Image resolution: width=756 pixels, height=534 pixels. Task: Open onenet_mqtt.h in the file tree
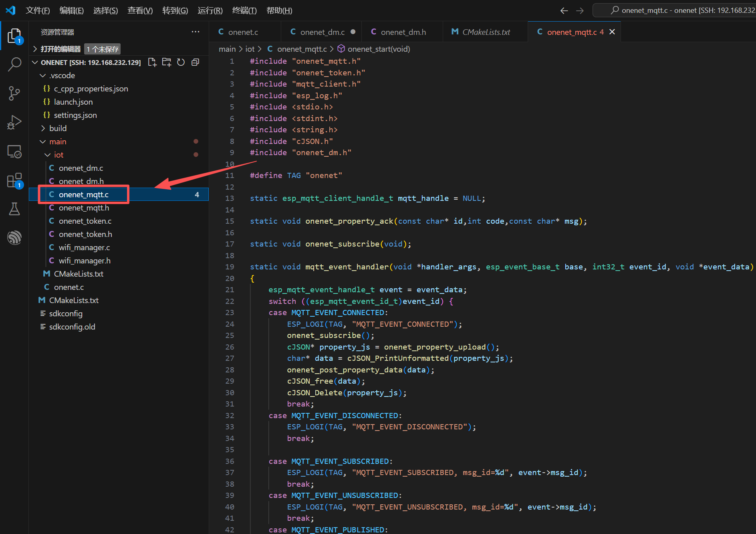coord(84,208)
